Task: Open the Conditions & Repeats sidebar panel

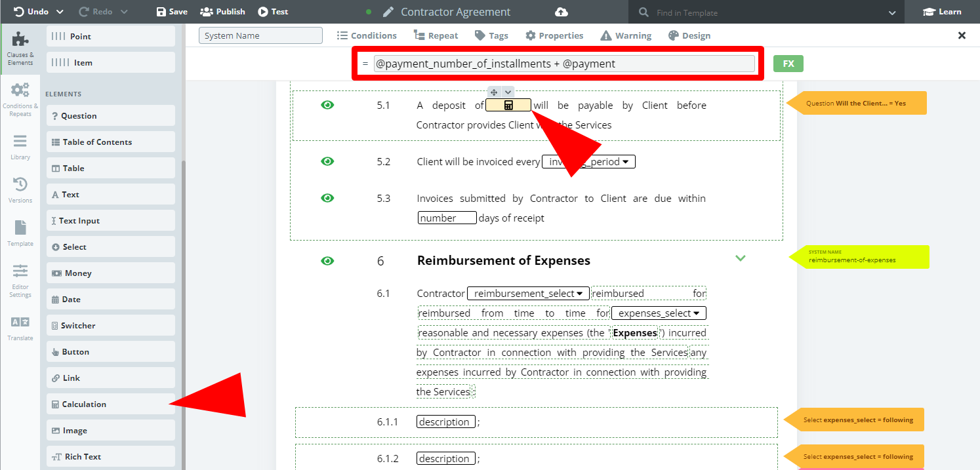Action: (20, 99)
